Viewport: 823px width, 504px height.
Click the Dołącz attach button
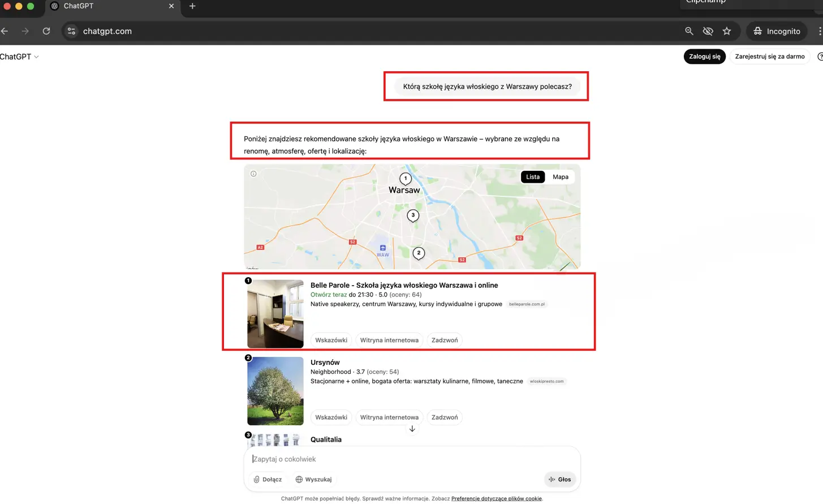(x=268, y=479)
